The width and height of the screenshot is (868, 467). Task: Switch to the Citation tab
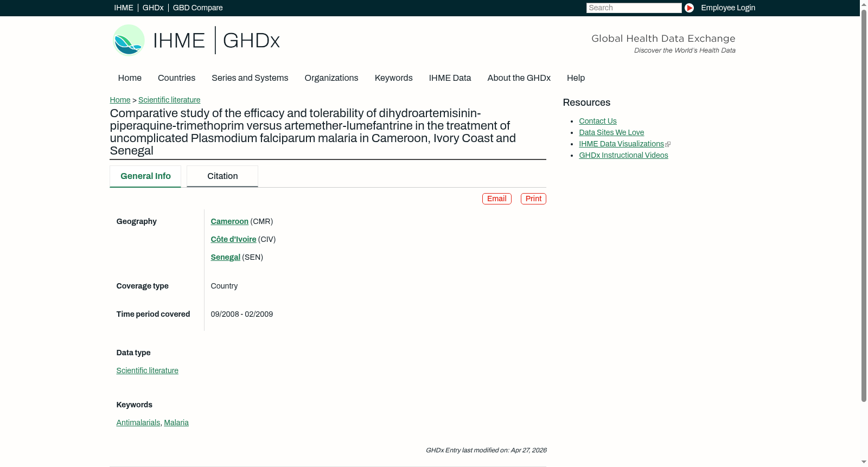click(x=222, y=176)
